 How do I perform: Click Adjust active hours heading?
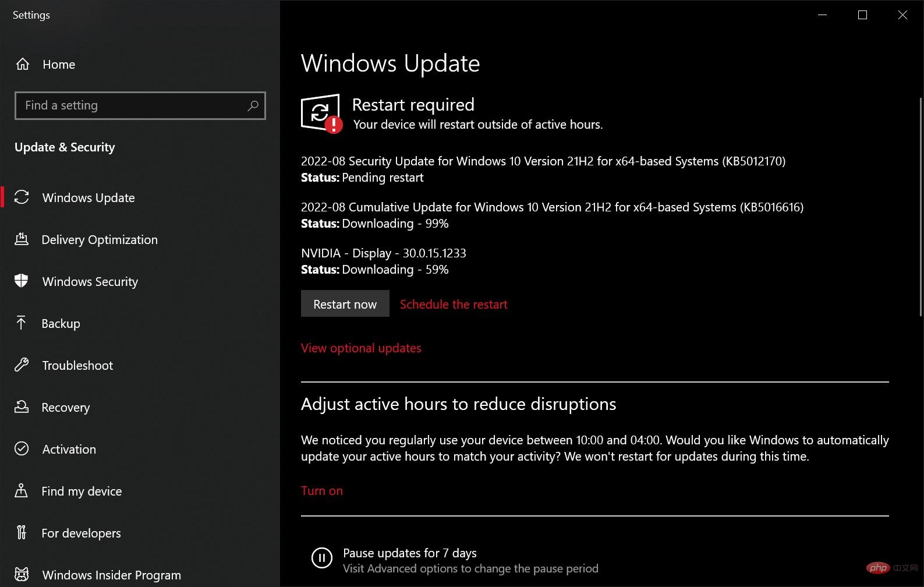(458, 404)
